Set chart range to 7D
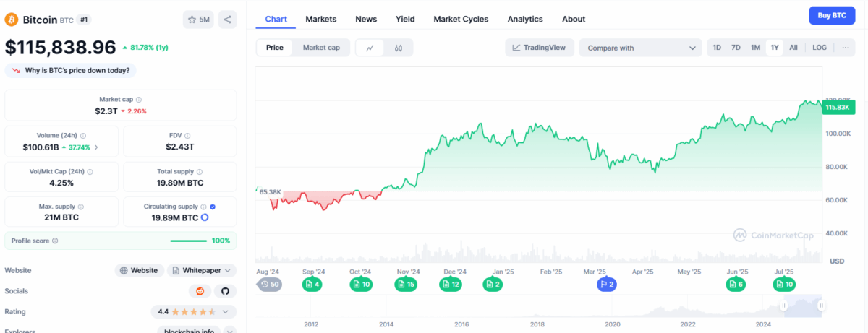Image resolution: width=868 pixels, height=333 pixels. tap(736, 48)
